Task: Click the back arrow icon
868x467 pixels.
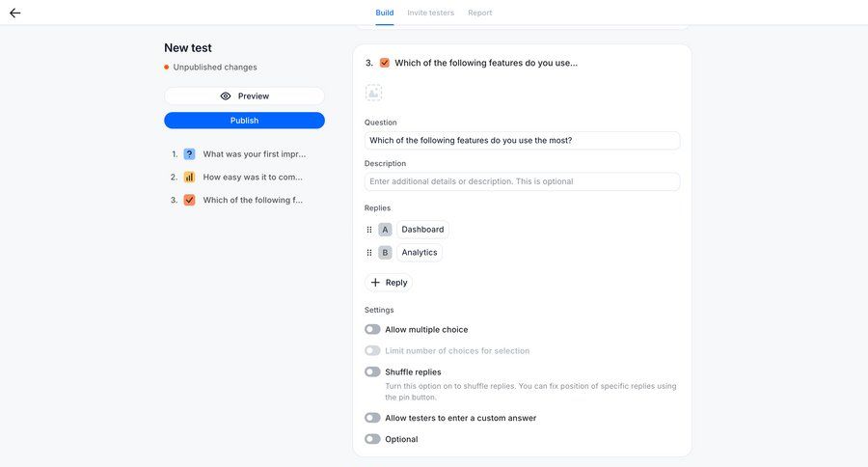Action: pyautogui.click(x=15, y=14)
